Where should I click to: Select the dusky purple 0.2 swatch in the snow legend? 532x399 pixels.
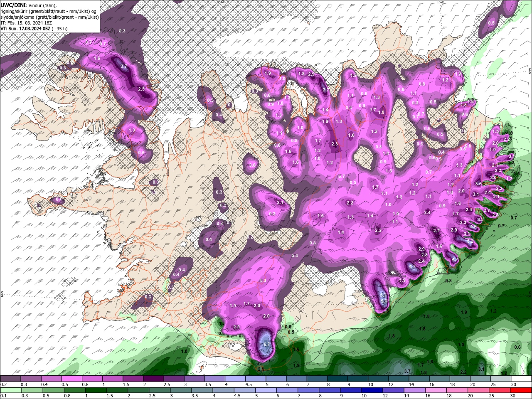click(10, 378)
